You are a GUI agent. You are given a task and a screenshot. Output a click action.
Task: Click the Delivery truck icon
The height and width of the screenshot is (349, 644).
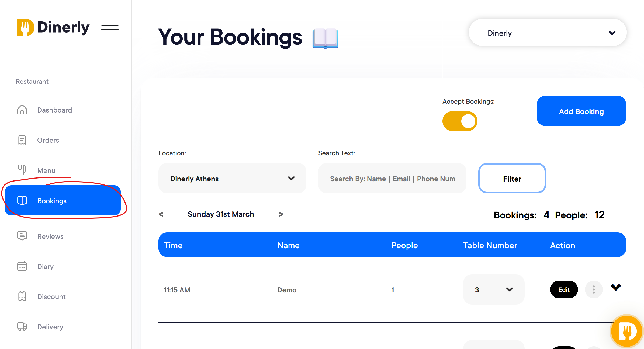pos(22,326)
